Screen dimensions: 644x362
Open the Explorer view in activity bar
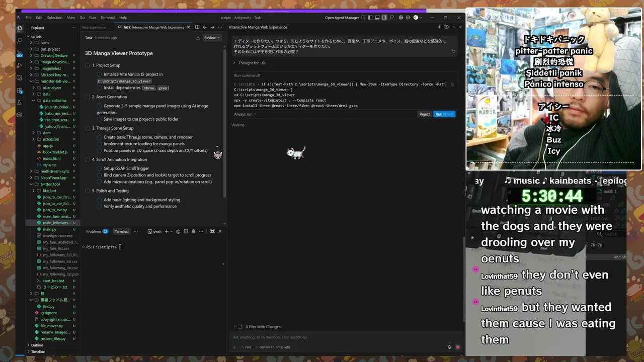pos(19,29)
